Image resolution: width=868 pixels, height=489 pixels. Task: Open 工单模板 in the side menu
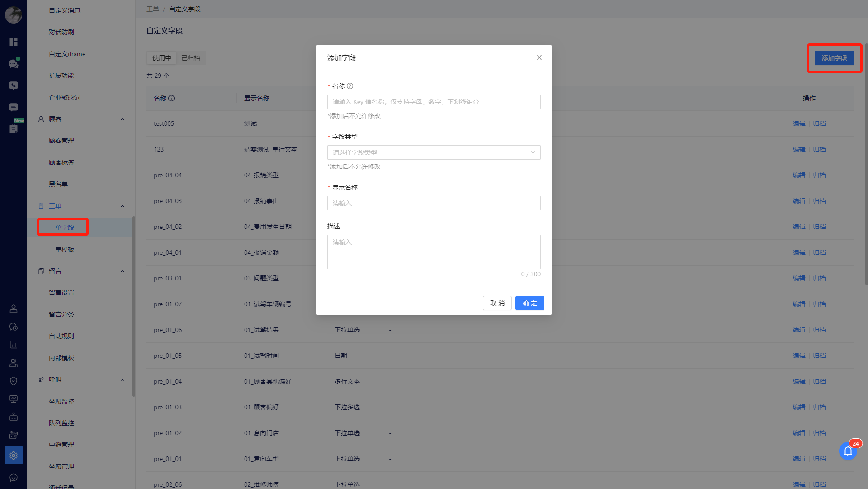61,249
